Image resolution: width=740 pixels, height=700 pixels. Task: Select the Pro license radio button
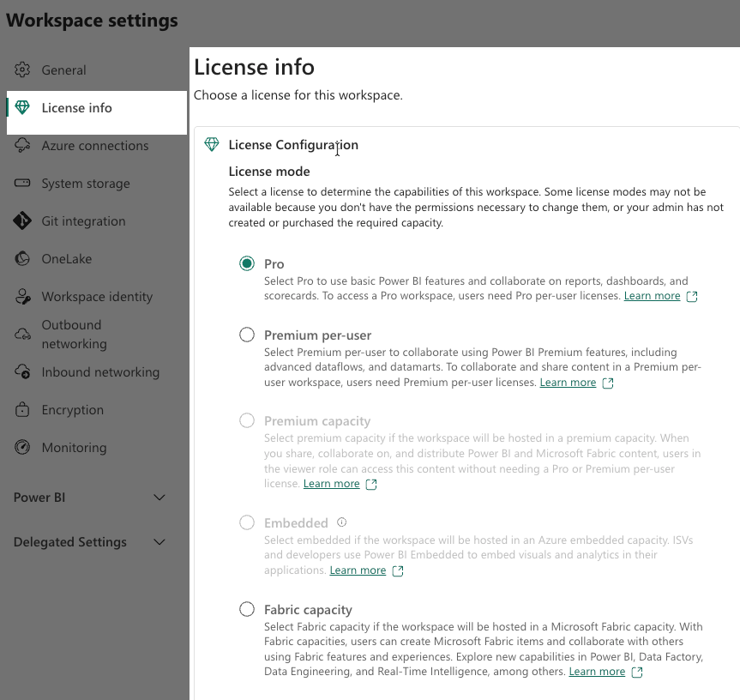pos(247,263)
